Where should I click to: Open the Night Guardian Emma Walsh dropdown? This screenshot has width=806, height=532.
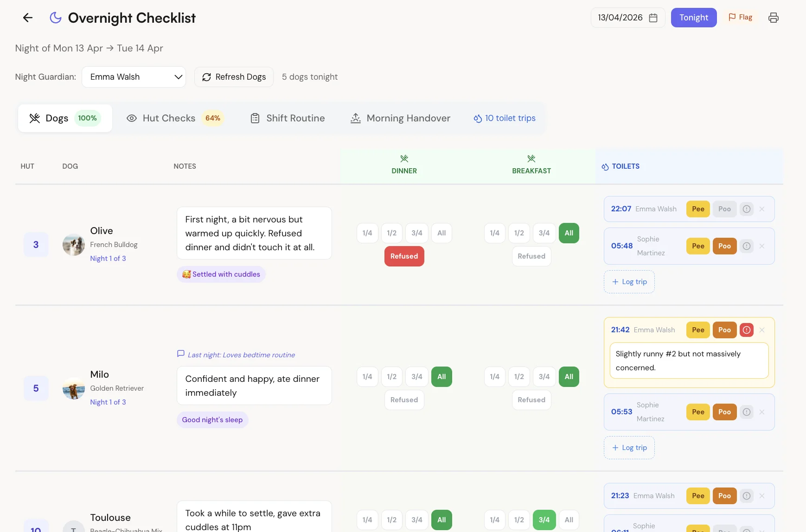click(134, 77)
